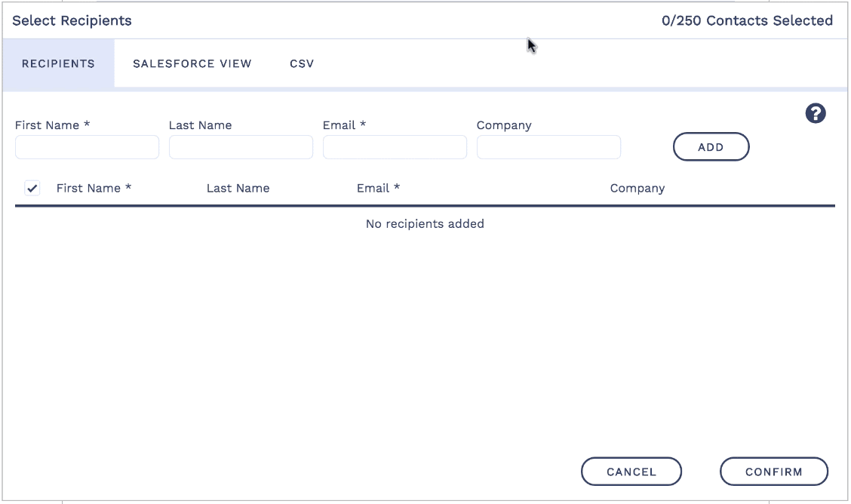Click the 'No recipients added' message
The height and width of the screenshot is (504, 851).
click(425, 224)
